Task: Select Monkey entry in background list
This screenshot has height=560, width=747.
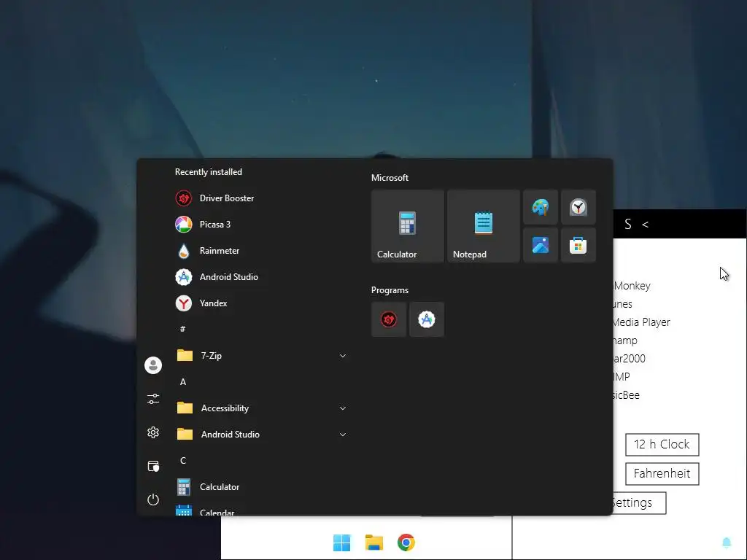Action: (x=632, y=286)
